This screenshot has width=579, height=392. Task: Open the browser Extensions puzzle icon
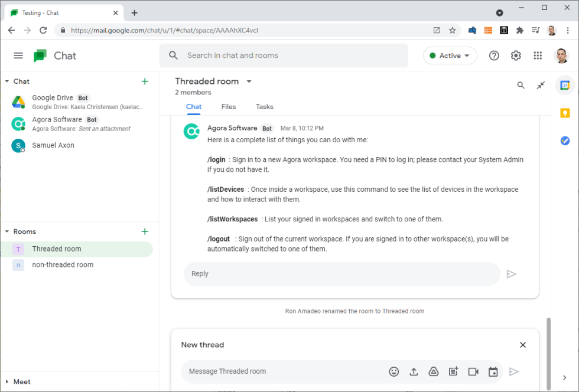[519, 30]
